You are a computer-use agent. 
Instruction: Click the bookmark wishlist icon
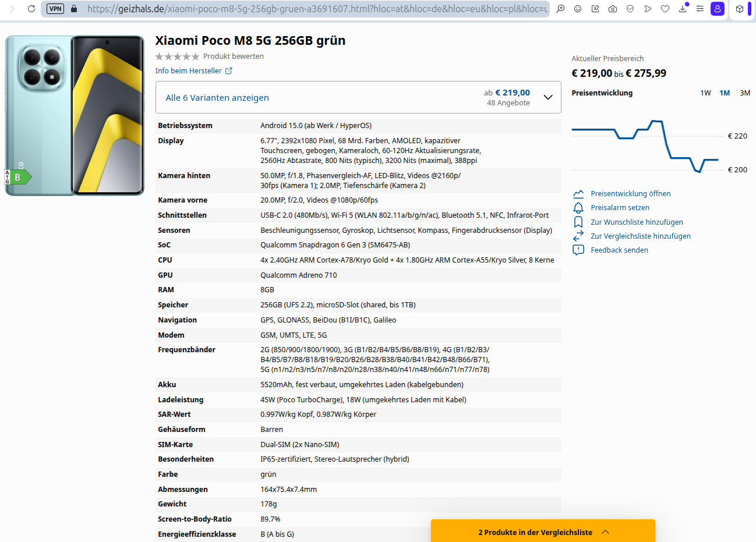578,222
